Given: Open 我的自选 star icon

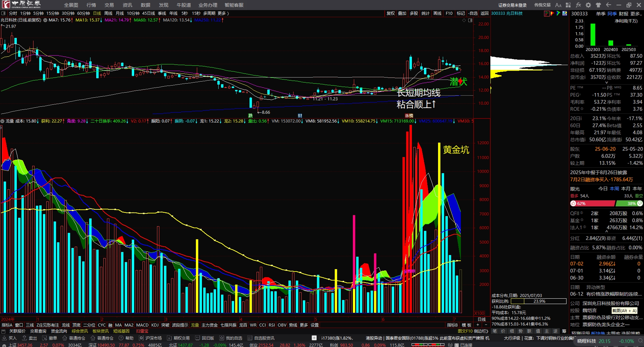Looking at the screenshot, I should click(x=222, y=338).
